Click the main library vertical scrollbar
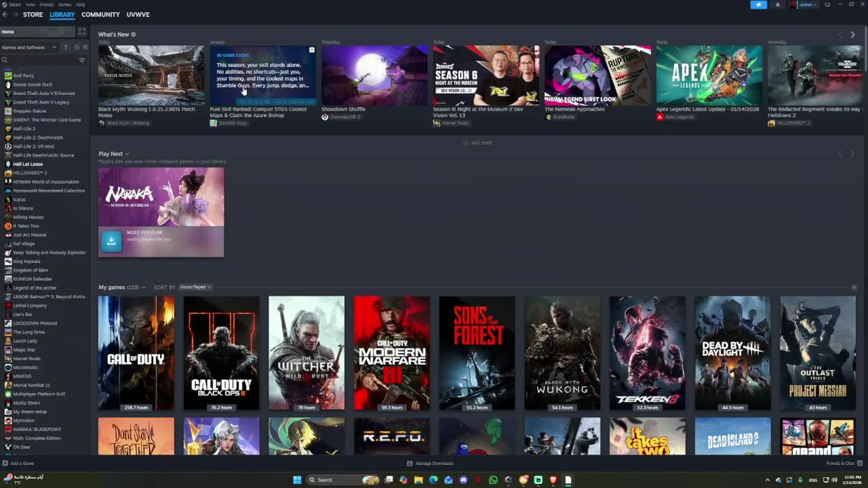 865,47
